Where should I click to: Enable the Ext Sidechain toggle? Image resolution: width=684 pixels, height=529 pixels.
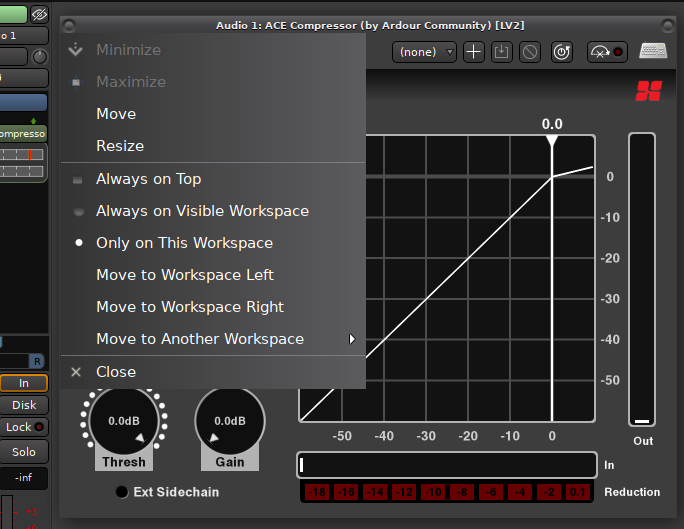[x=122, y=492]
